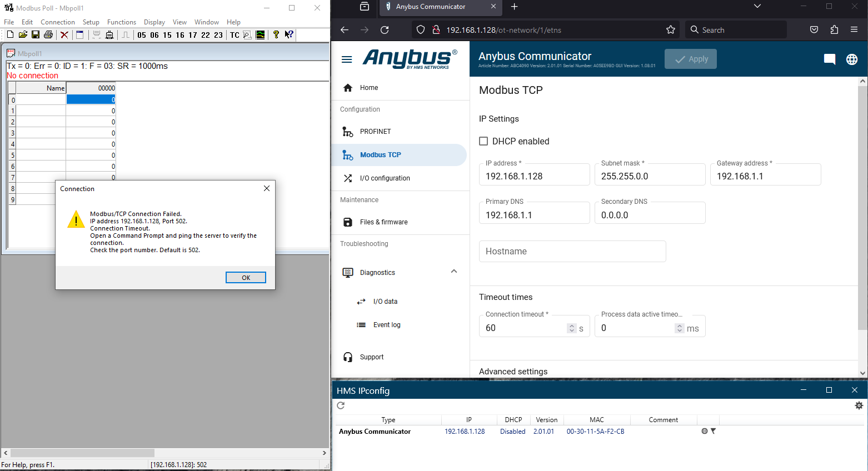
Task: Open the print icon in Modbus Poll toolbar
Action: tap(48, 35)
